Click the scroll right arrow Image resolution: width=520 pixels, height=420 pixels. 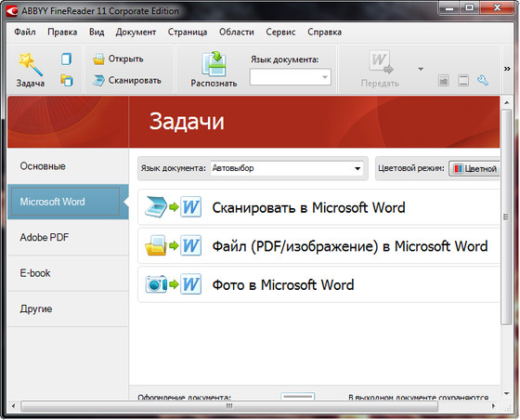493,406
